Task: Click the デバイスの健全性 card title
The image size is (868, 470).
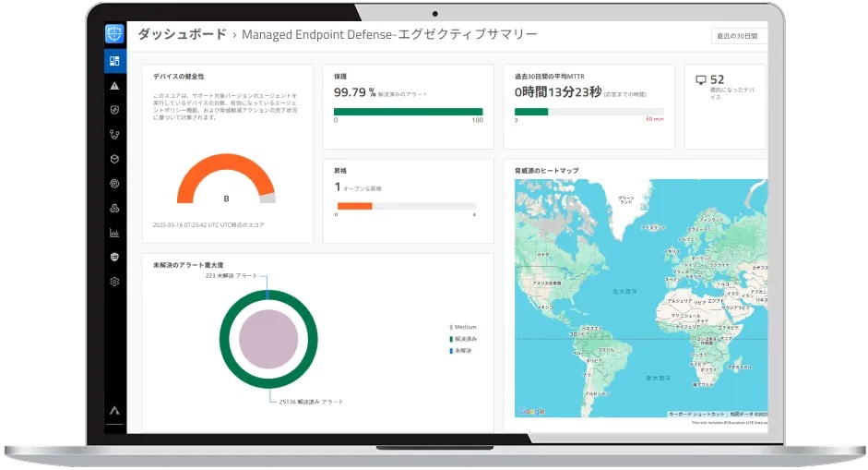Action: 178,77
